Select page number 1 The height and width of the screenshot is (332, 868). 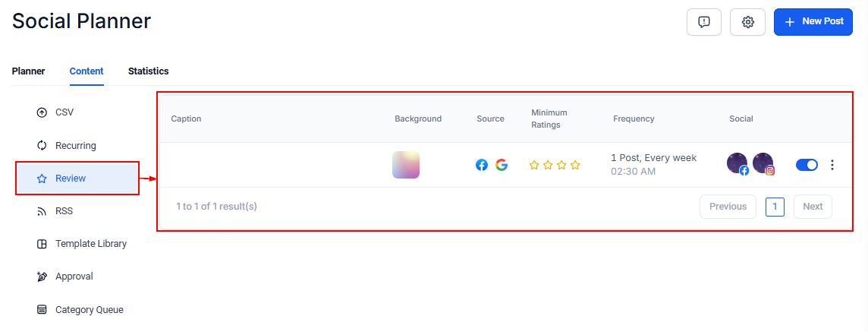coord(775,207)
